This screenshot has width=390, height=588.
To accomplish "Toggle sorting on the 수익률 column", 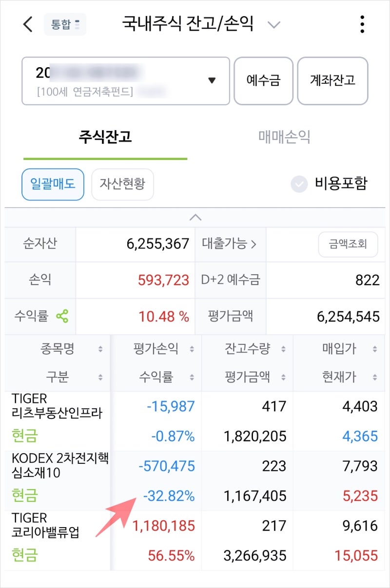I will tap(193, 377).
